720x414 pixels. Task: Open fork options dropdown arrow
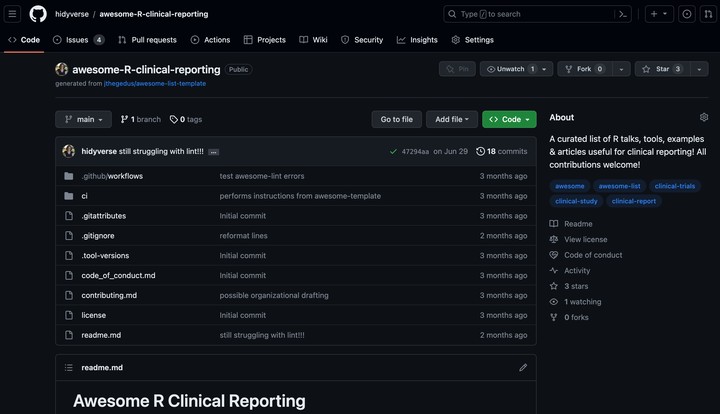[621, 69]
